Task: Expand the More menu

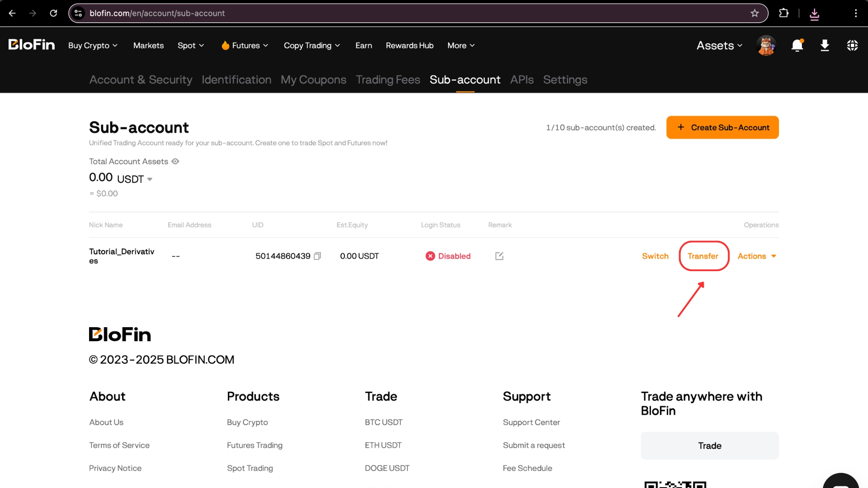Action: point(461,46)
